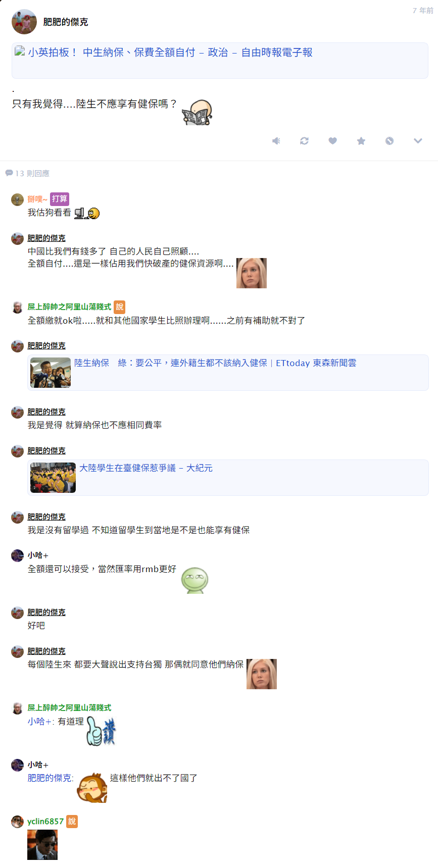Click the image posted by yclin6857

click(42, 845)
